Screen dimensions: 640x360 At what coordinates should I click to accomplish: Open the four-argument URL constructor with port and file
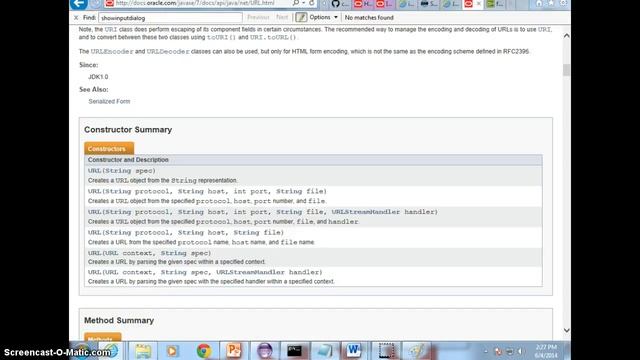click(x=207, y=191)
